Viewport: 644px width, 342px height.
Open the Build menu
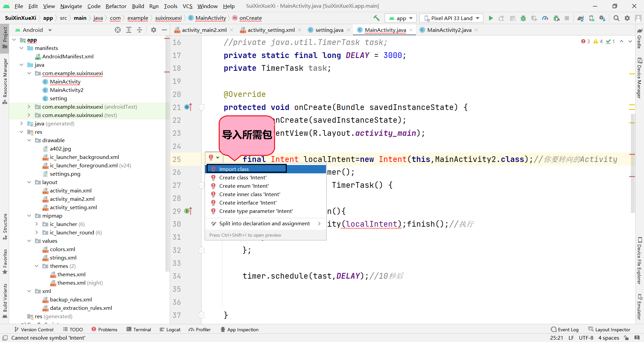tap(138, 6)
